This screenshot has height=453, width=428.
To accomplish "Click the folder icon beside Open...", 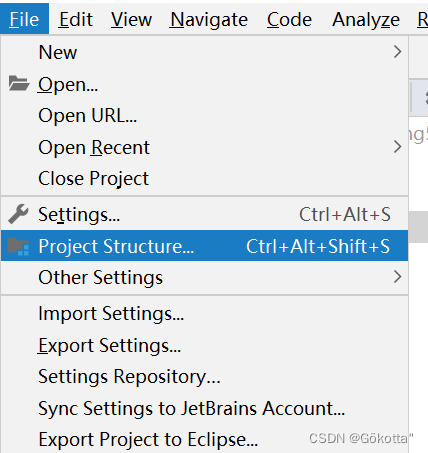I will click(x=19, y=84).
